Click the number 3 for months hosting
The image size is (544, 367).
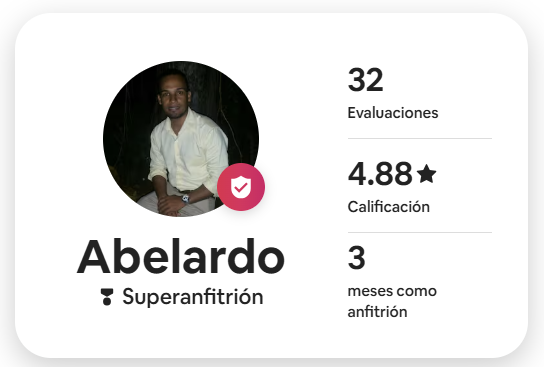357,258
